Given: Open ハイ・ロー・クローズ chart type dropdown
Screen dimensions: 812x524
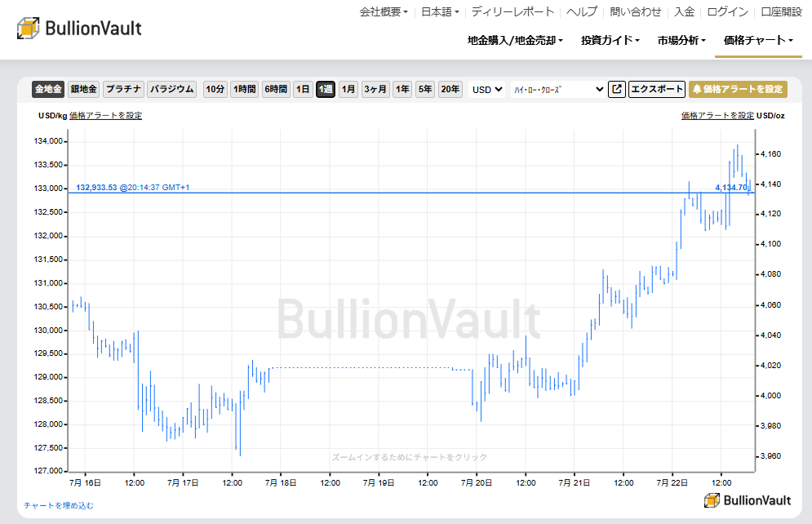Looking at the screenshot, I should 558,90.
